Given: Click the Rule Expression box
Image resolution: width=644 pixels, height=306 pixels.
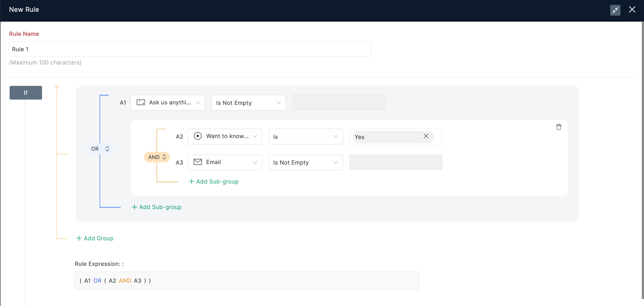Looking at the screenshot, I should click(x=247, y=281).
